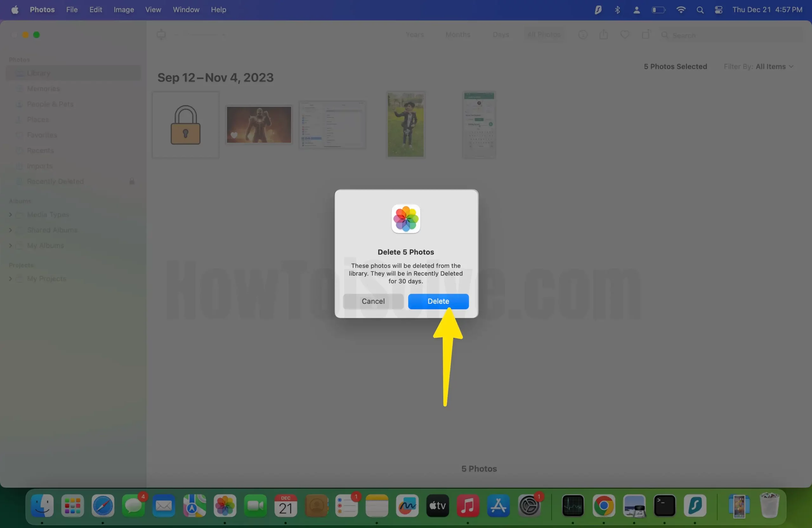
Task: Click the battery status icon
Action: (658, 10)
